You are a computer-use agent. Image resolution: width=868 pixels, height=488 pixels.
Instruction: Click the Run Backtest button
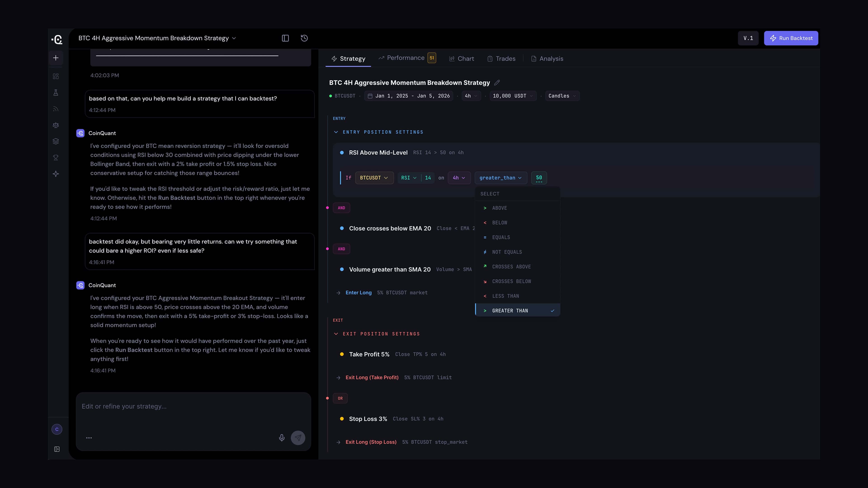pos(791,38)
